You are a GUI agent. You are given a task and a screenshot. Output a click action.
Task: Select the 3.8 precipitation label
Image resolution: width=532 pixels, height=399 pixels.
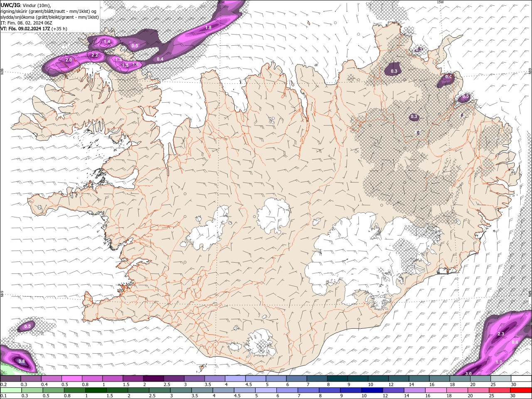point(22,362)
